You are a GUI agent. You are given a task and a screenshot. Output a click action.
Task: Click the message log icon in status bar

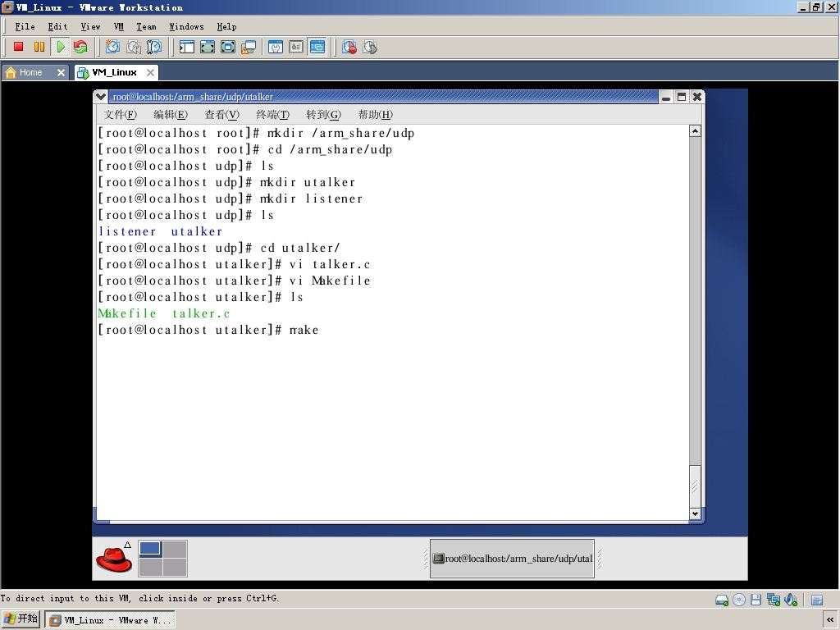tap(817, 600)
